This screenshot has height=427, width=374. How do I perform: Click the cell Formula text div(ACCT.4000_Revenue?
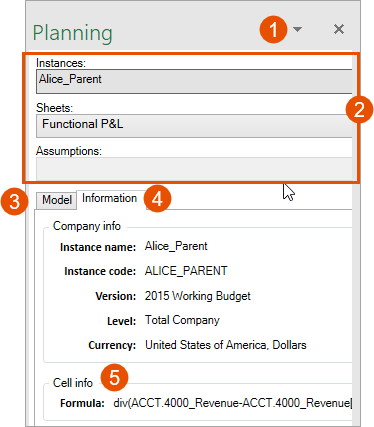232,403
